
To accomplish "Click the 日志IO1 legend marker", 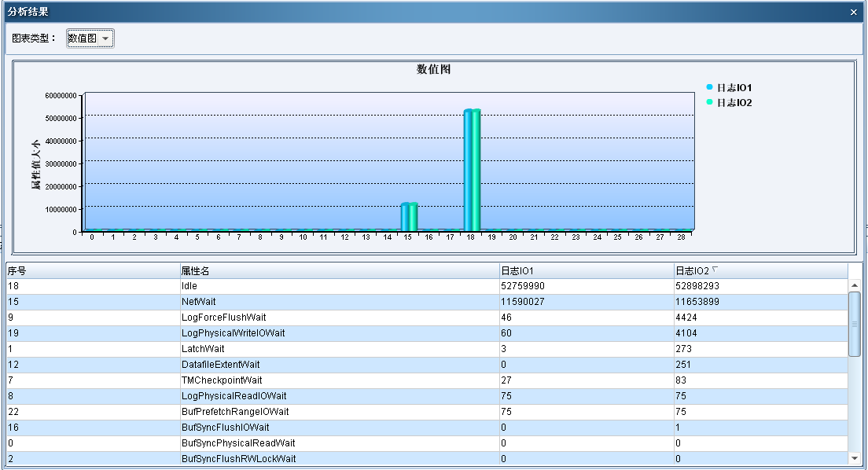I will pyautogui.click(x=709, y=87).
